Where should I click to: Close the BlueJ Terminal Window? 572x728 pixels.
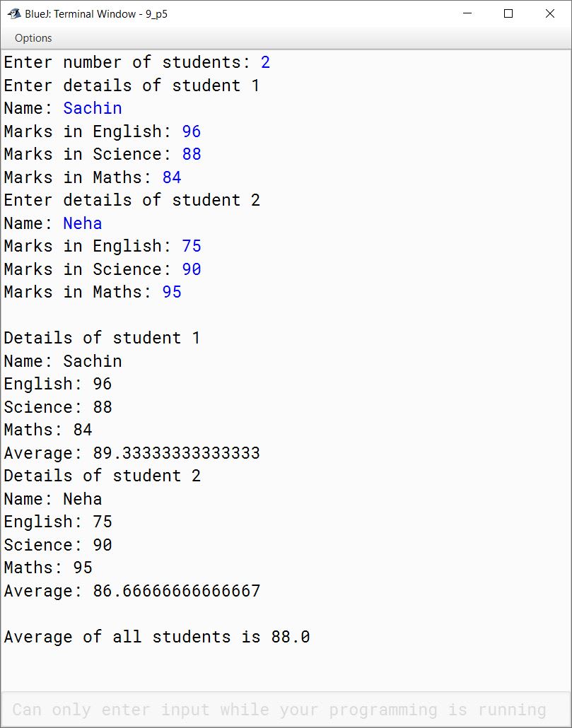(549, 13)
